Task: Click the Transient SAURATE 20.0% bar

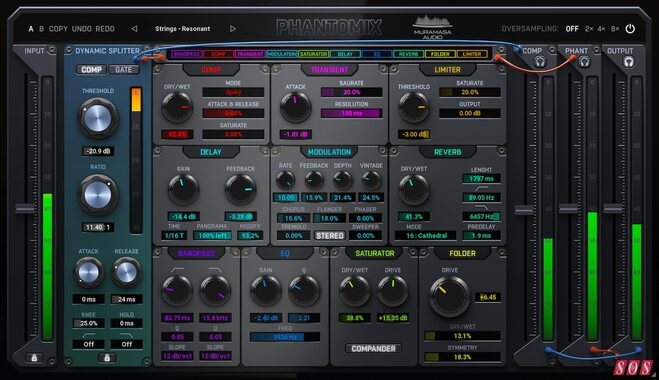Action: (351, 92)
